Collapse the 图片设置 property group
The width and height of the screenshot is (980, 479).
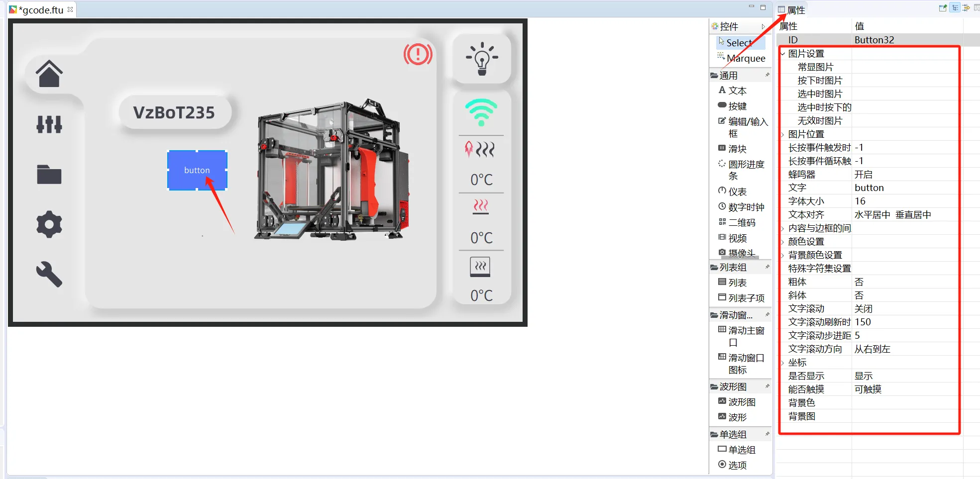[783, 54]
